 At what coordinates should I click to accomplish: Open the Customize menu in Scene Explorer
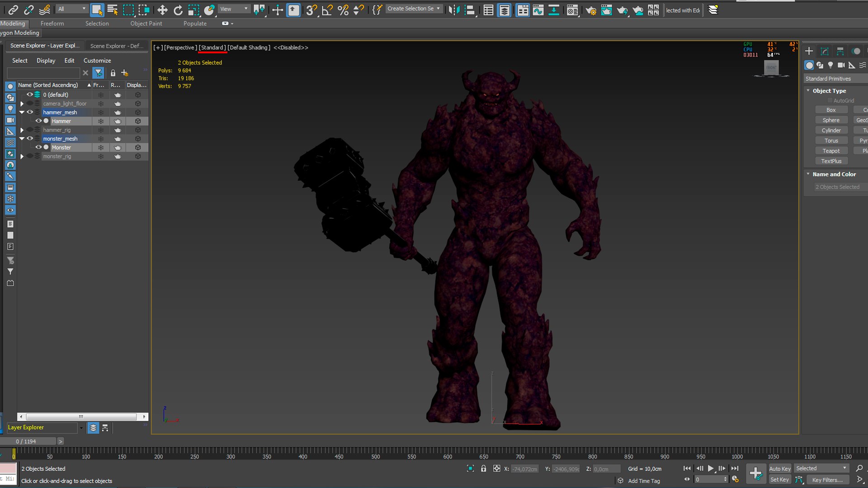tap(97, 61)
